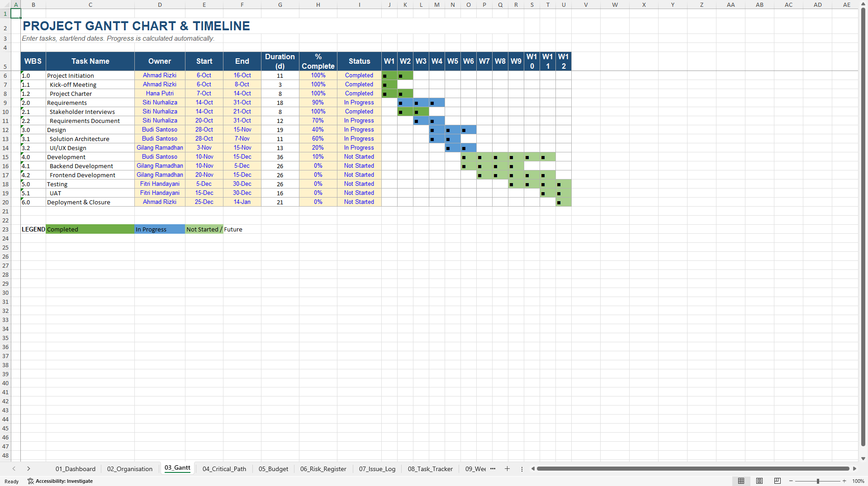This screenshot has height=486, width=868.
Task: Click the Project Gantt Chart title
Action: [136, 26]
